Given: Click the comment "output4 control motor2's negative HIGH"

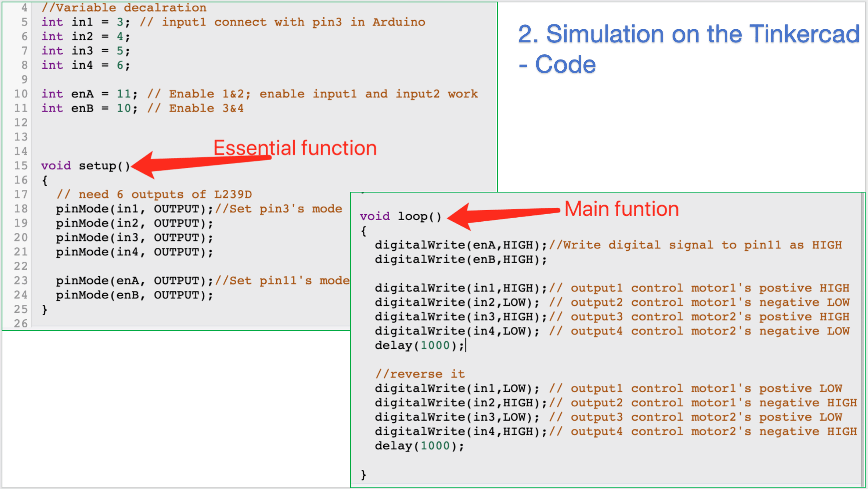Looking at the screenshot, I should point(714,432).
